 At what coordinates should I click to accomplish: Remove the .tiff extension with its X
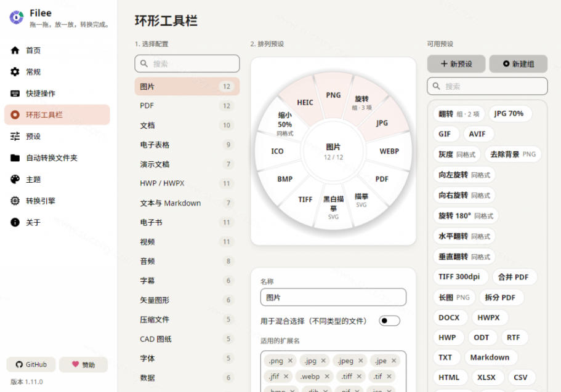[x=359, y=376]
